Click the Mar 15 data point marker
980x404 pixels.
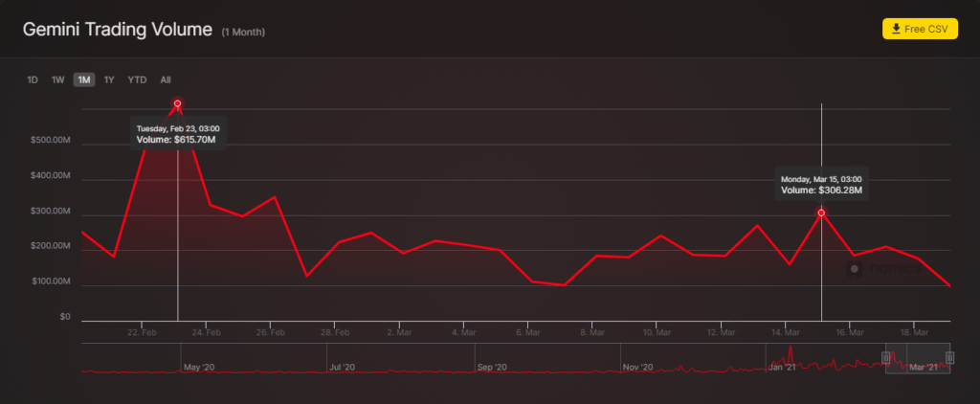click(x=821, y=213)
